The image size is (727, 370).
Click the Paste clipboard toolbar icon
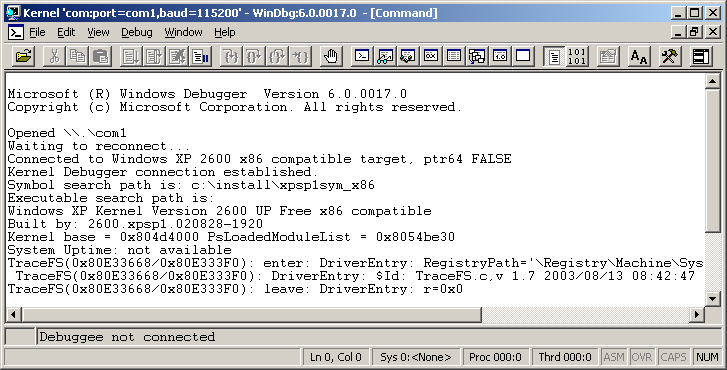pos(100,56)
